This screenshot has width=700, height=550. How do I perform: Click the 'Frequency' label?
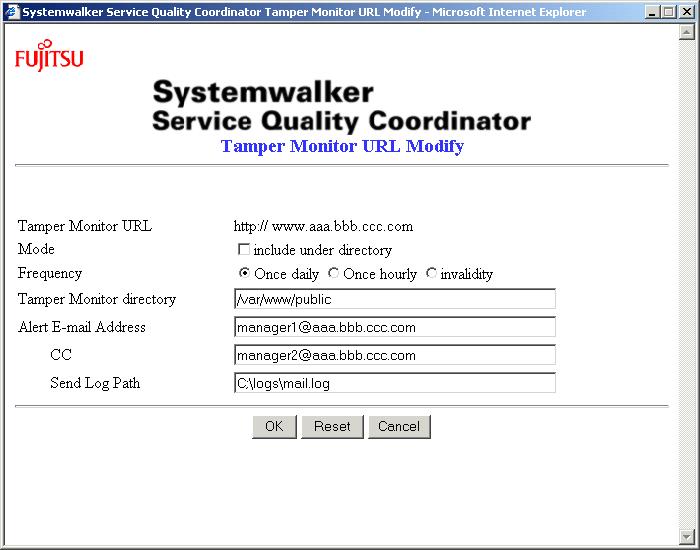(50, 273)
